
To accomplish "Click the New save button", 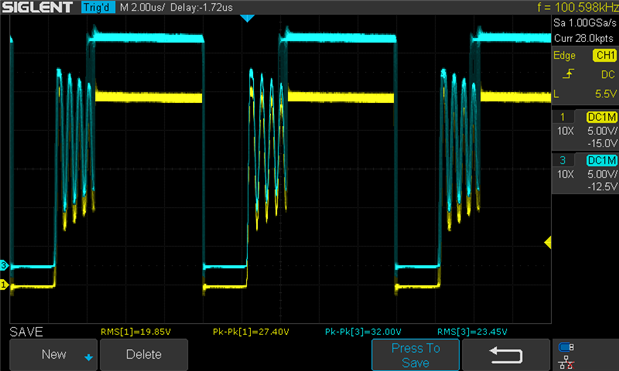I will [53, 354].
